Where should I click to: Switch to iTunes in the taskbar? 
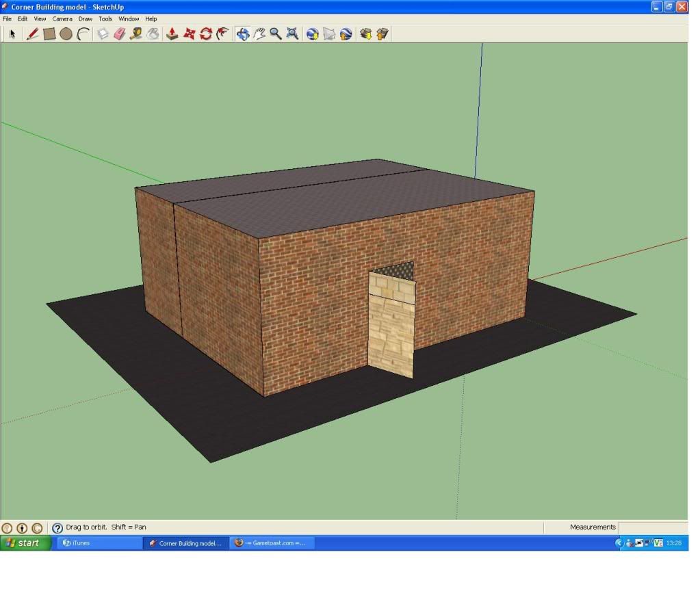pyautogui.click(x=99, y=542)
